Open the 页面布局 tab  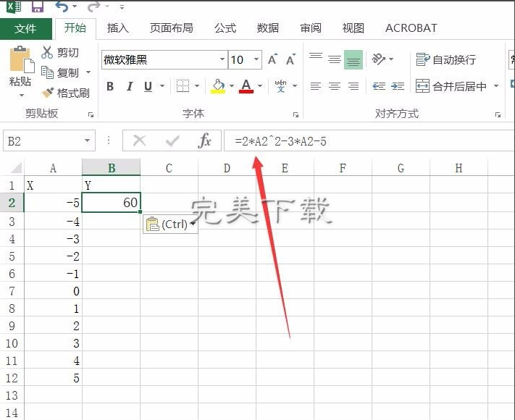[172, 28]
